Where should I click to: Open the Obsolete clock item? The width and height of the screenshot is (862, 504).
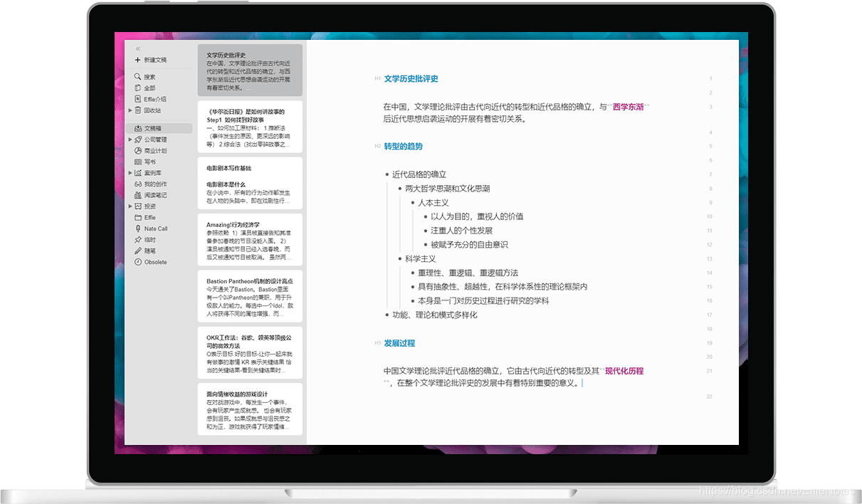click(x=154, y=262)
